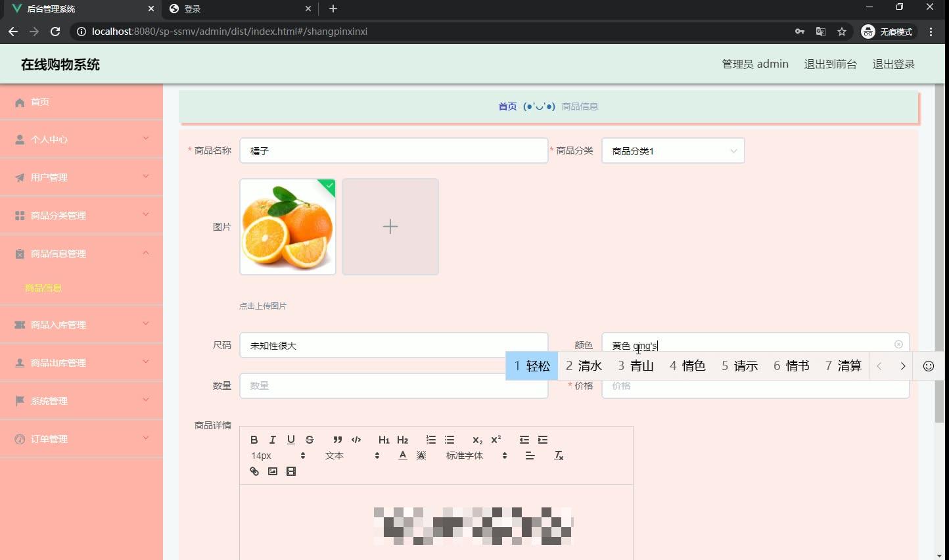Click the ordered list icon
Screen dimensions: 949x560
431,440
